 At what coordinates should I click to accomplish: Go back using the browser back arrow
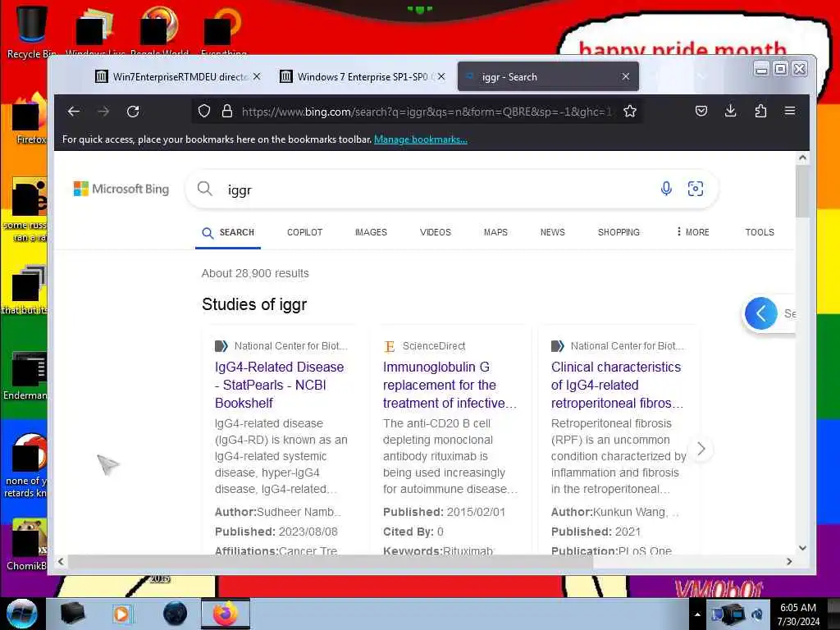click(73, 112)
